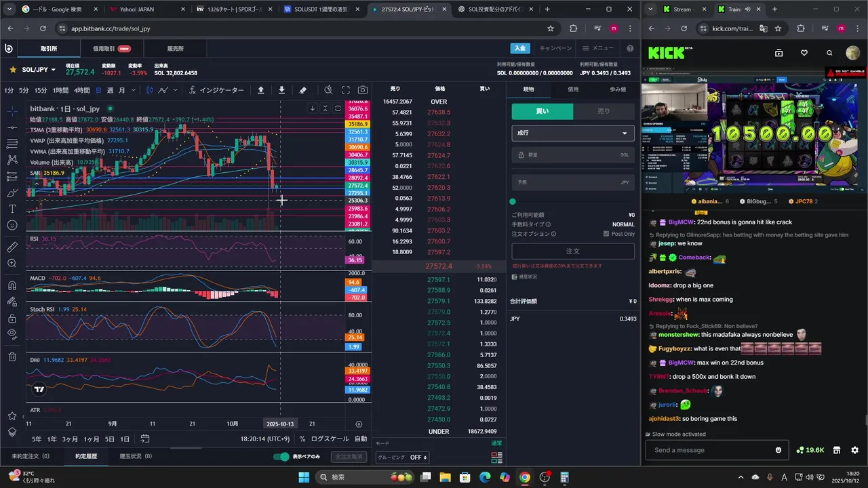Open the メニュー hamburger menu

pyautogui.click(x=597, y=48)
